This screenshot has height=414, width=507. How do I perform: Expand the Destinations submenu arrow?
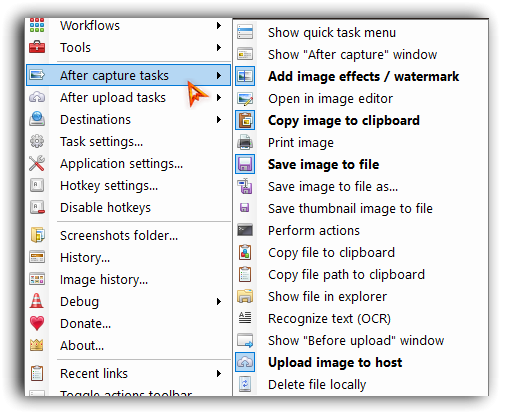click(219, 119)
